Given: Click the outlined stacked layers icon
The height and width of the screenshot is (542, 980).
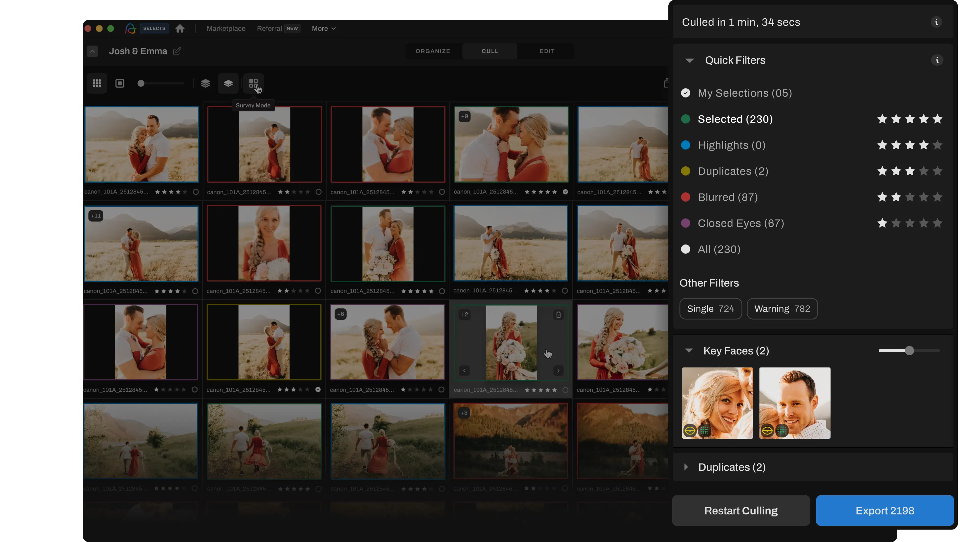Looking at the screenshot, I should [205, 83].
